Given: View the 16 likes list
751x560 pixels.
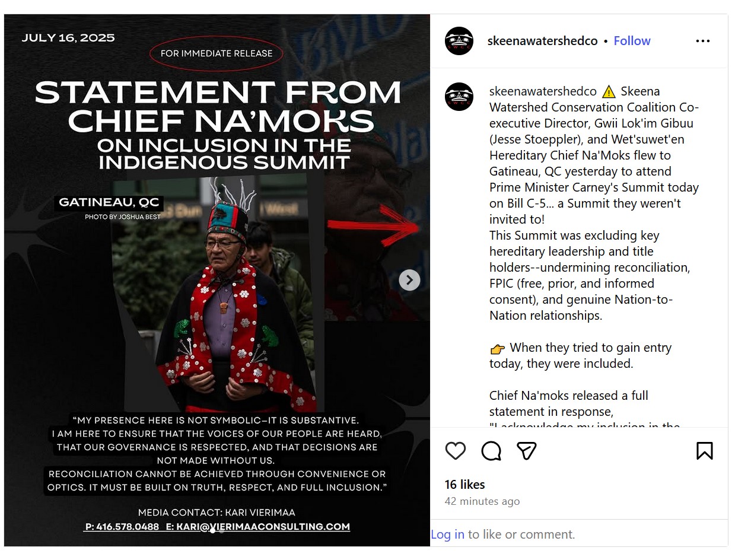Looking at the screenshot, I should (465, 485).
